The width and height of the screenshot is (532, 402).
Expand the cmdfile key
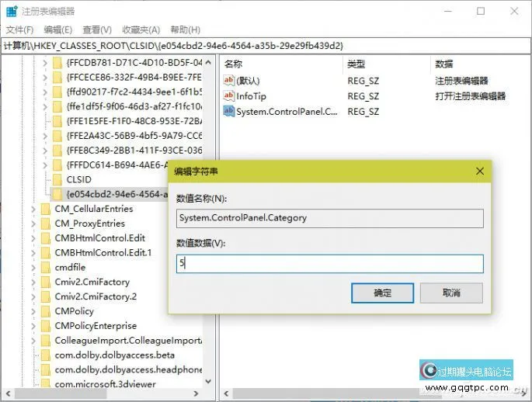click(x=33, y=267)
